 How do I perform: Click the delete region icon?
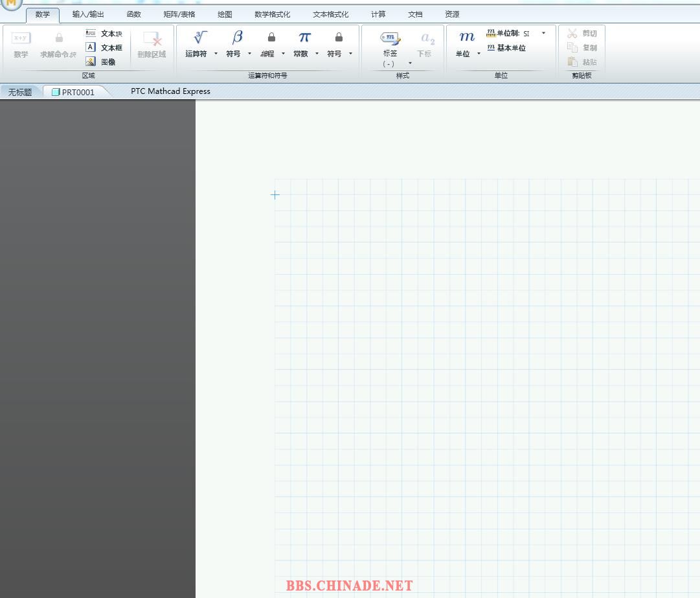point(152,38)
